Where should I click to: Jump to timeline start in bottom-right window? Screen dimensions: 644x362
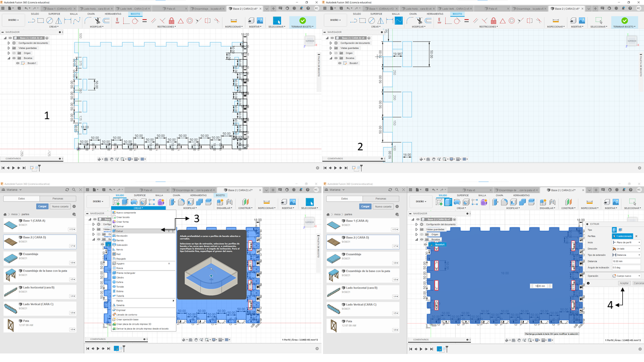[x=411, y=348]
